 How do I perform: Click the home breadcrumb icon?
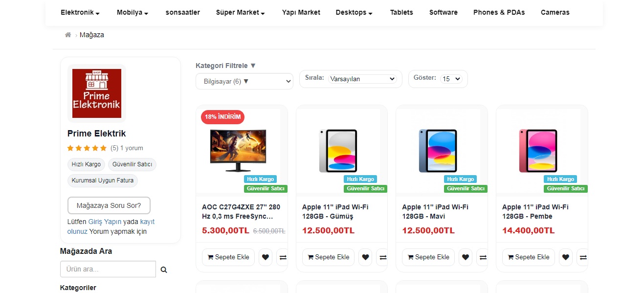click(x=68, y=35)
